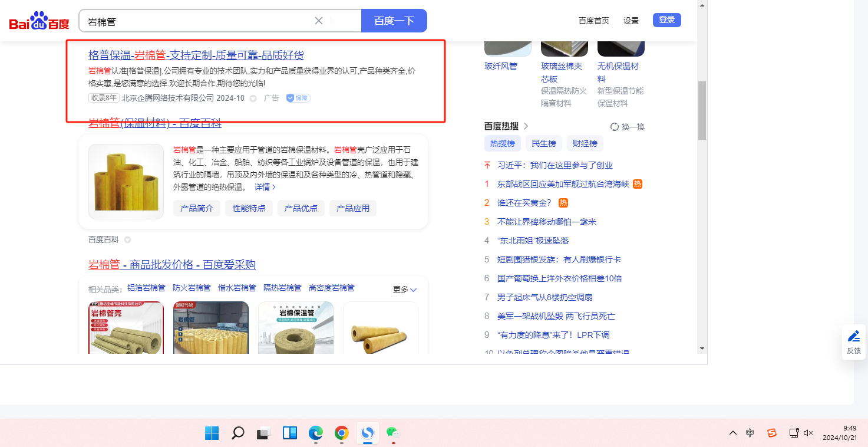
Task: Launch Microsoft Edge from the taskbar
Action: click(316, 433)
